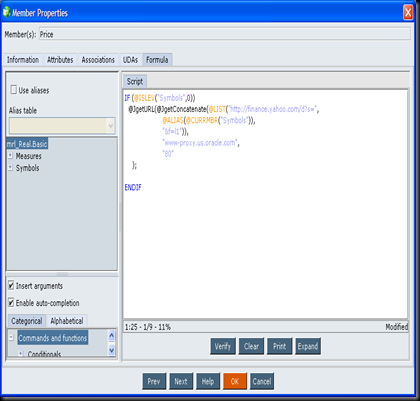
Task: Click scroll up arrow in functions list
Action: tap(111, 336)
